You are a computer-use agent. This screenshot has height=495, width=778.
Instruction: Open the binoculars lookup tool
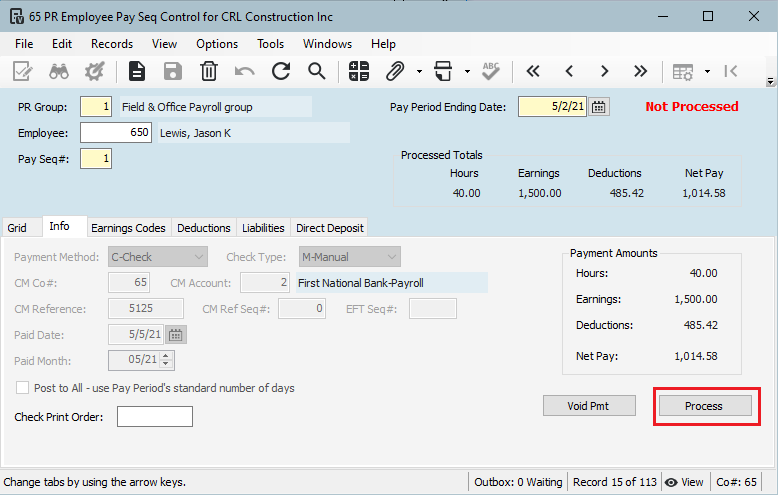[59, 71]
